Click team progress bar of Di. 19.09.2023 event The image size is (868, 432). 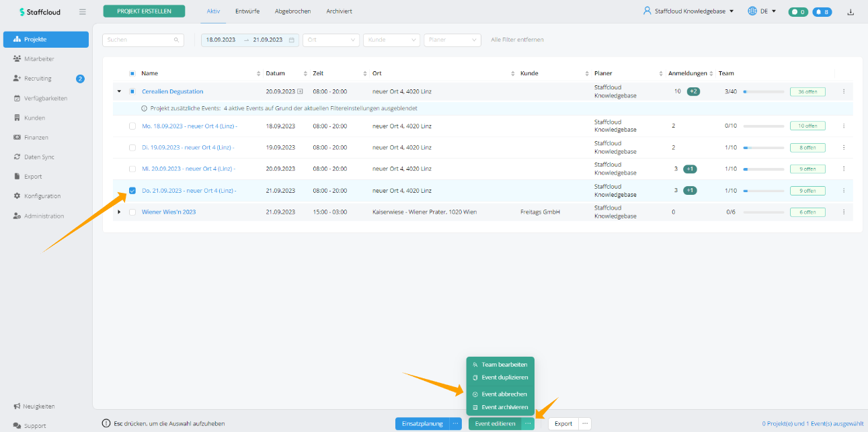click(x=763, y=148)
